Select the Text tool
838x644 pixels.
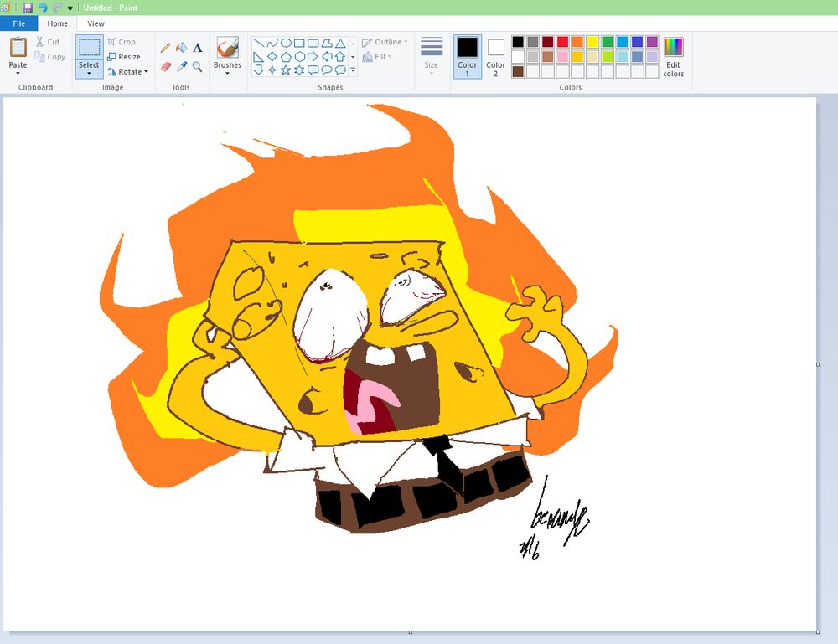coord(197,48)
